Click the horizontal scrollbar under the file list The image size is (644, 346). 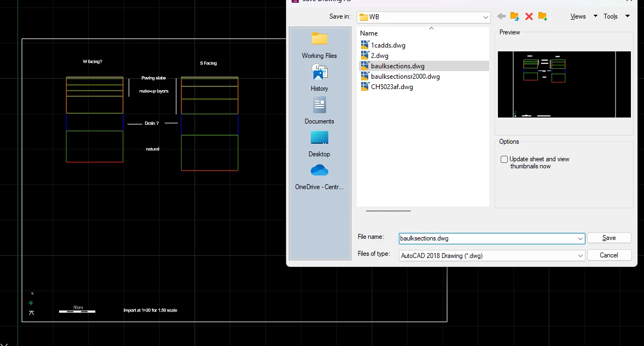pyautogui.click(x=388, y=211)
